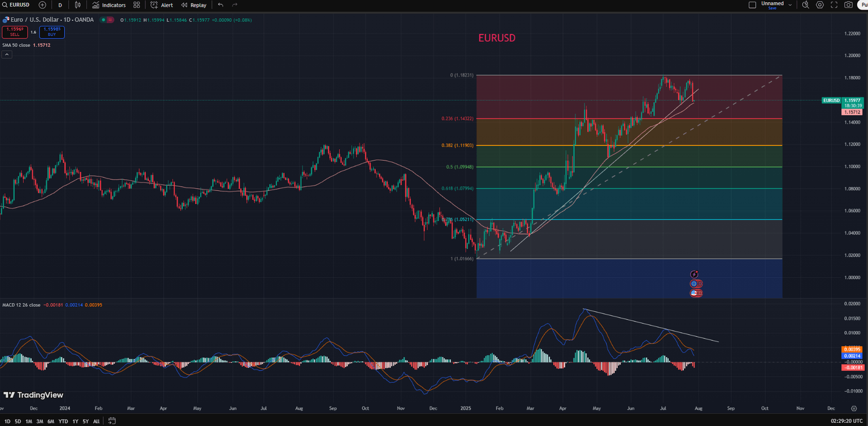
Task: Open the quick search lightning icon
Action: coord(806,5)
